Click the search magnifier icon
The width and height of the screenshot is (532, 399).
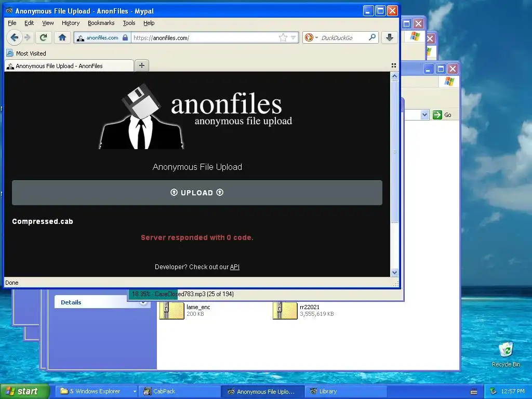click(372, 37)
